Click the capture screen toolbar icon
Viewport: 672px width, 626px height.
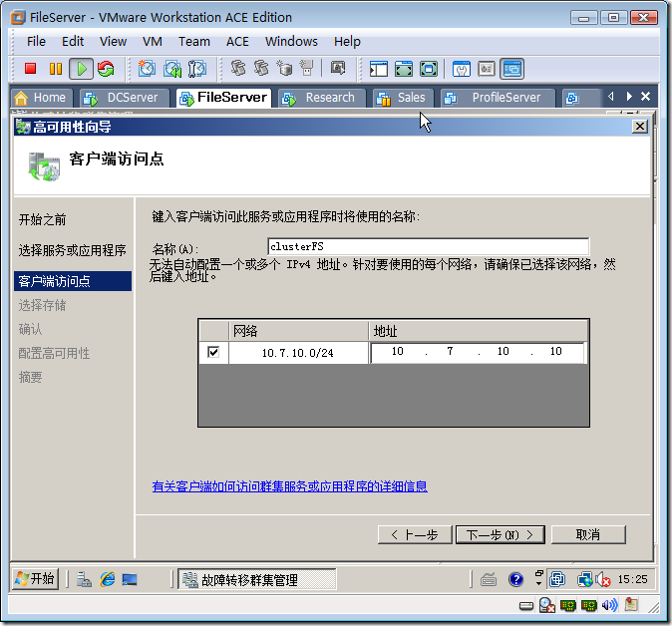pyautogui.click(x=338, y=68)
